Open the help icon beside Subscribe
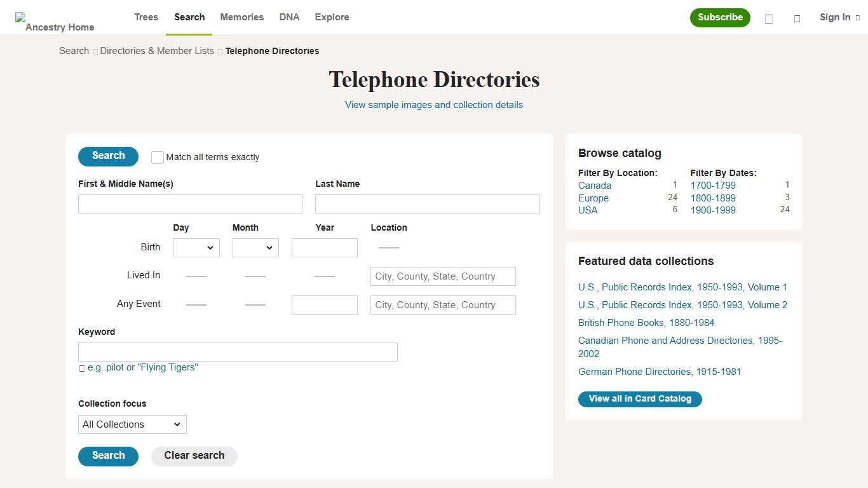The height and width of the screenshot is (488, 868). (768, 19)
